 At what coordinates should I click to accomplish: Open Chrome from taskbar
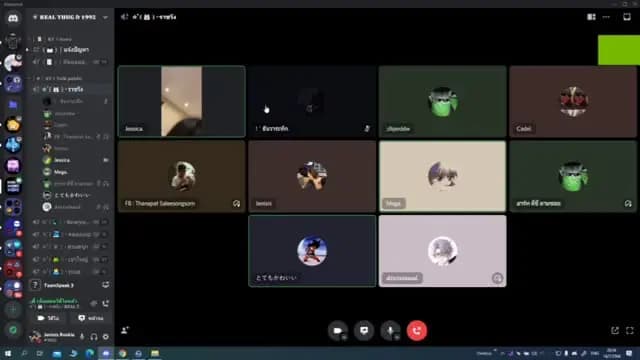tap(122, 353)
